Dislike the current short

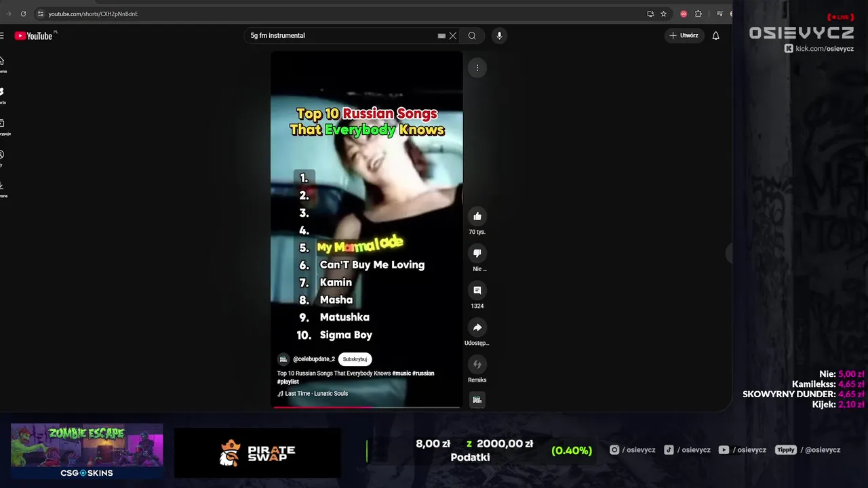coord(477,253)
